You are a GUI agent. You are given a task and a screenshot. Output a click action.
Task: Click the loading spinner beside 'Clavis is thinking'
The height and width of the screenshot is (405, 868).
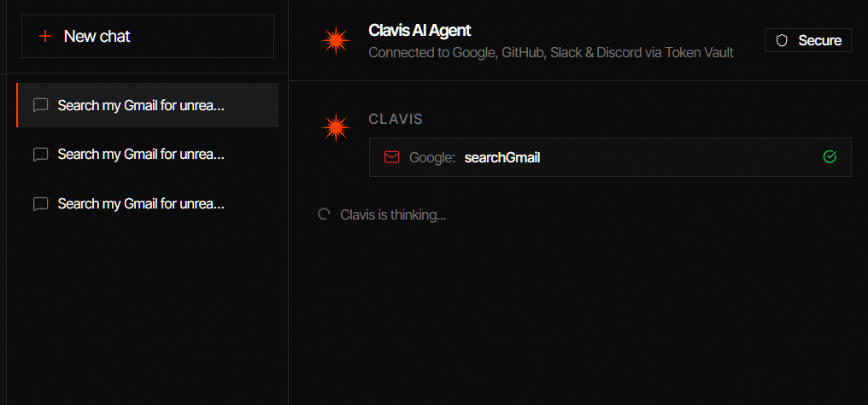(x=325, y=214)
